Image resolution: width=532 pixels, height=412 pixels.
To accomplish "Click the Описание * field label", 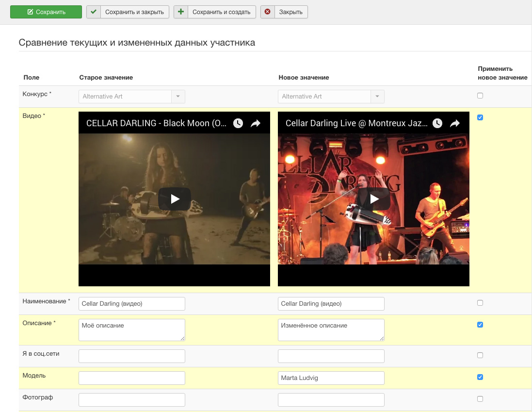I will 39,323.
